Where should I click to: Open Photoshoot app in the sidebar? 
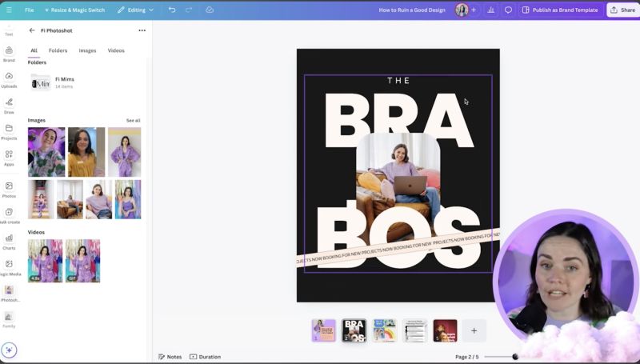click(9, 294)
